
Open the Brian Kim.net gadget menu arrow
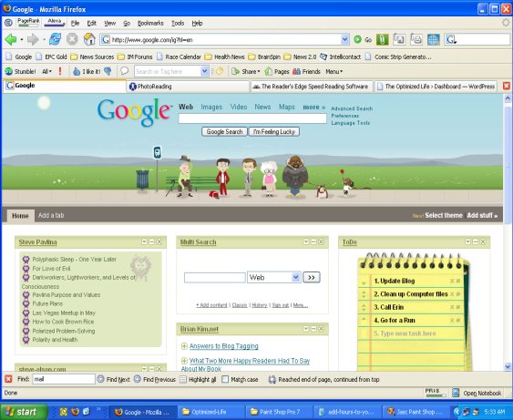[305, 329]
